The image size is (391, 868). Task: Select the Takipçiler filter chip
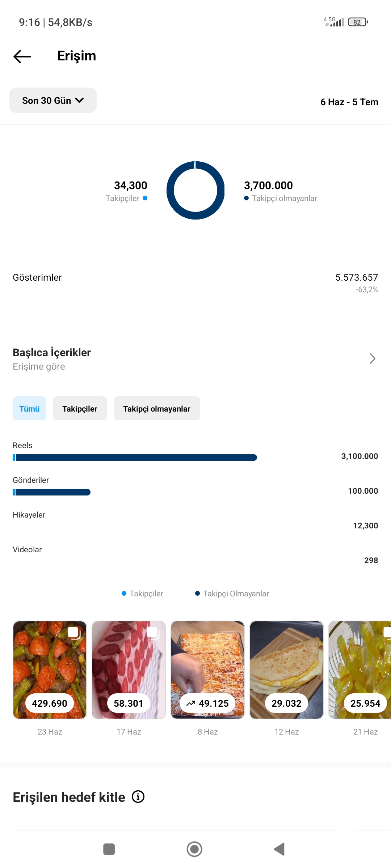pos(80,408)
